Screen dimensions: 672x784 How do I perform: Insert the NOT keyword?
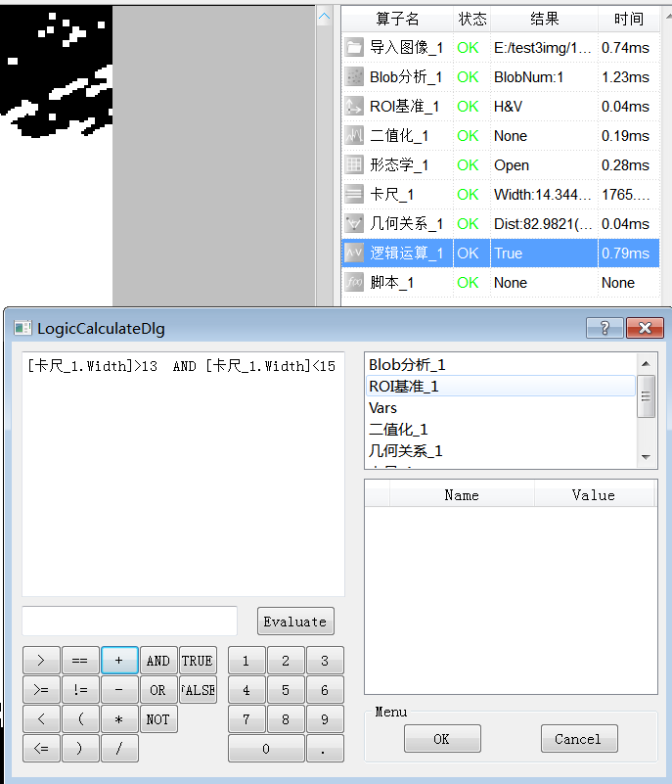click(x=158, y=719)
